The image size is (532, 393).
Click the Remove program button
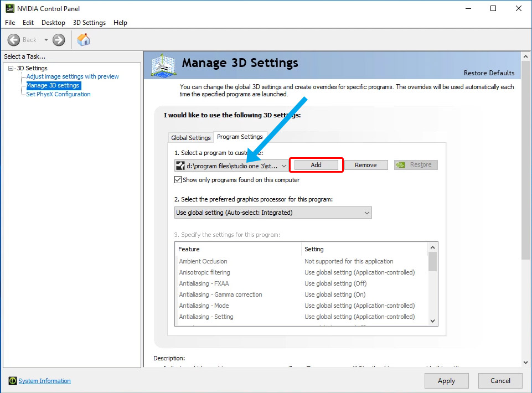point(366,165)
